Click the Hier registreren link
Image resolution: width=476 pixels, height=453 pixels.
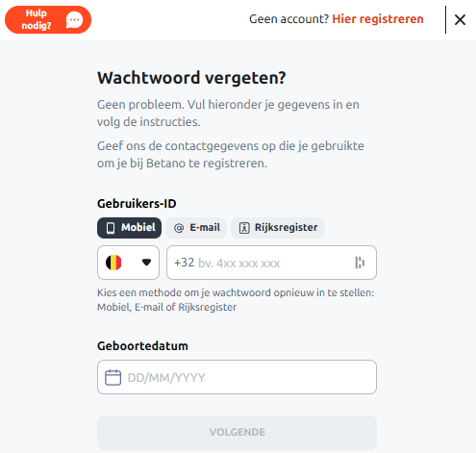coord(378,19)
